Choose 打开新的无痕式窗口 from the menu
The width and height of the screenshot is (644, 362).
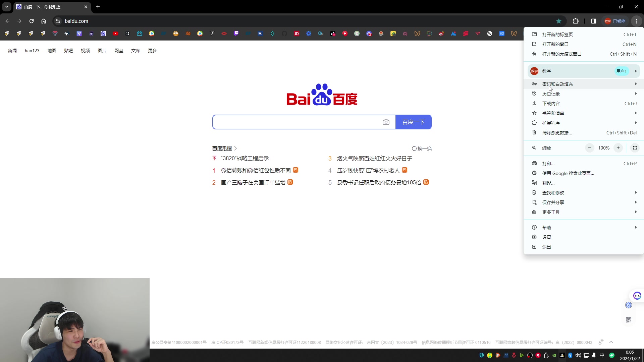click(x=562, y=54)
